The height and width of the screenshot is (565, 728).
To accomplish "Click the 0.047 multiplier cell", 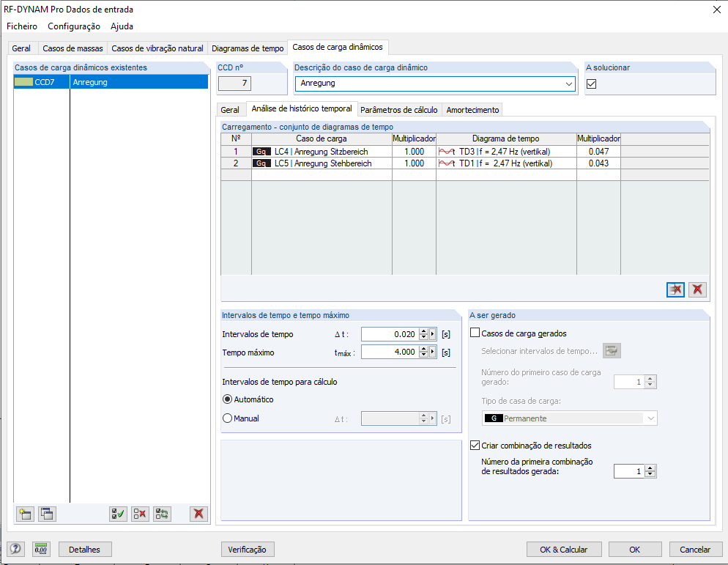I will 598,152.
